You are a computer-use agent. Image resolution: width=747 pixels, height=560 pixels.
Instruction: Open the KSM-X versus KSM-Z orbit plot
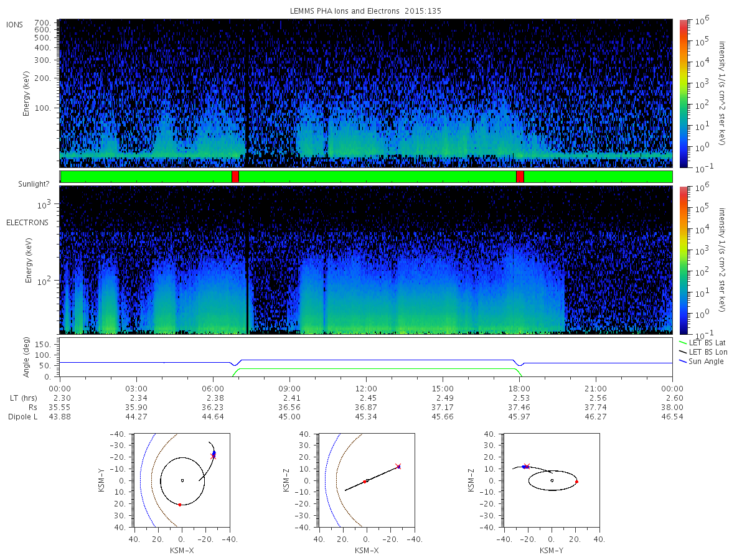point(366,480)
